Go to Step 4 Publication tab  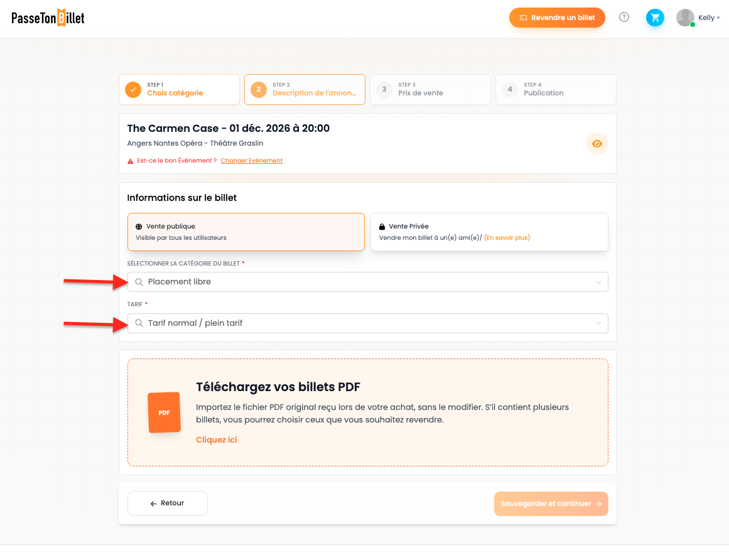556,89
